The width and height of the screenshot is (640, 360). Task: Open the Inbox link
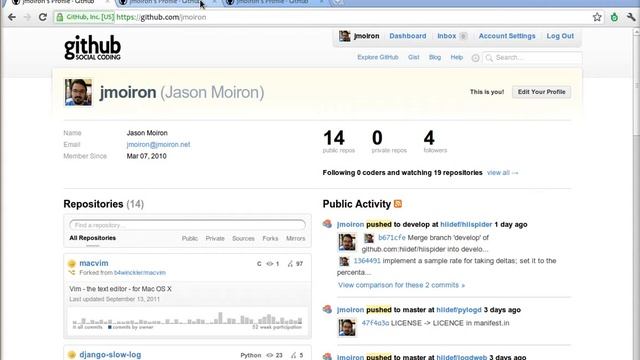(447, 36)
